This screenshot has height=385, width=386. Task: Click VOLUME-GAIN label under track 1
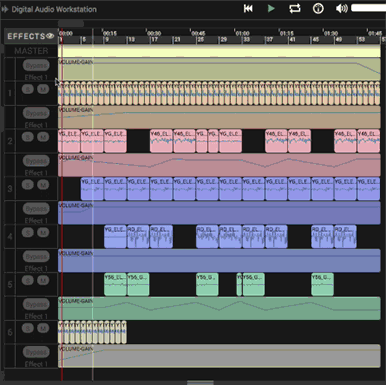click(76, 110)
